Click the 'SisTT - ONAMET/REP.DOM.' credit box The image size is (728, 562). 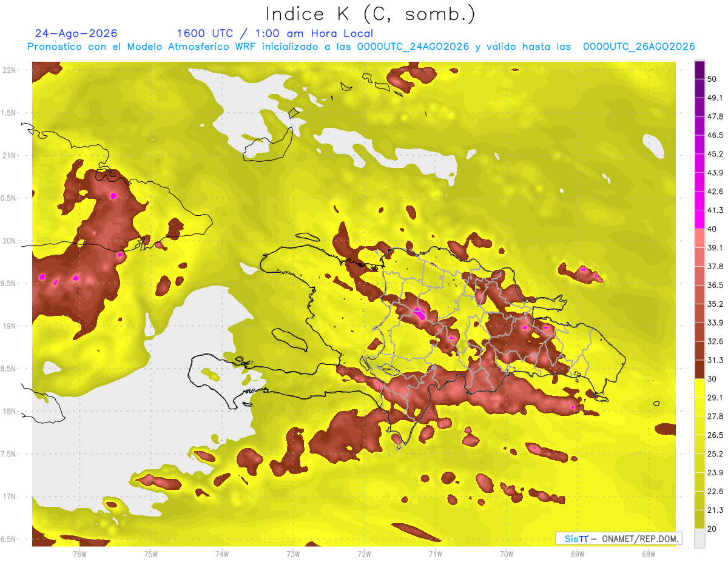pyautogui.click(x=618, y=538)
